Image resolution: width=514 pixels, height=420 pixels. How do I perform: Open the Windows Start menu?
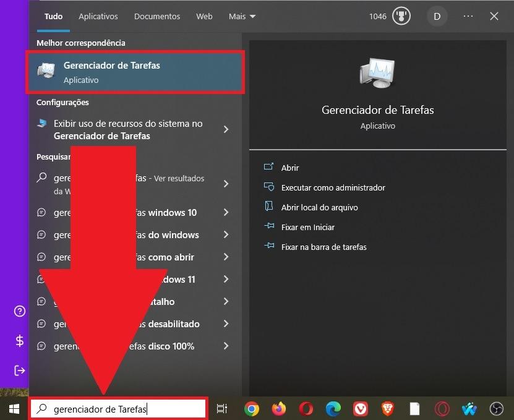[14, 409]
